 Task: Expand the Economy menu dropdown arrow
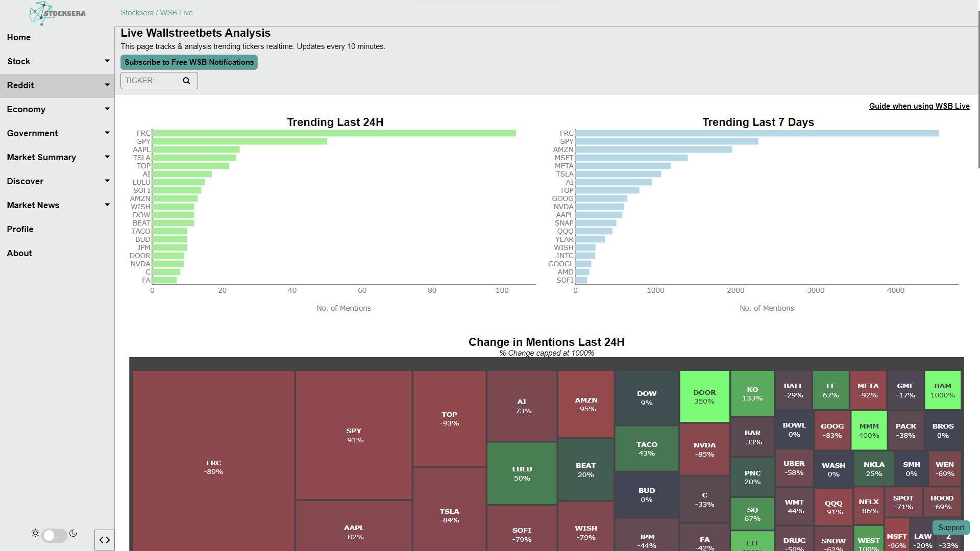107,109
